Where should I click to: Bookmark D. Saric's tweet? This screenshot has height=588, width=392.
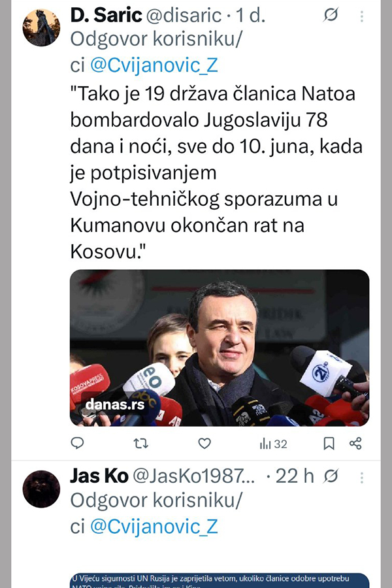(x=329, y=444)
